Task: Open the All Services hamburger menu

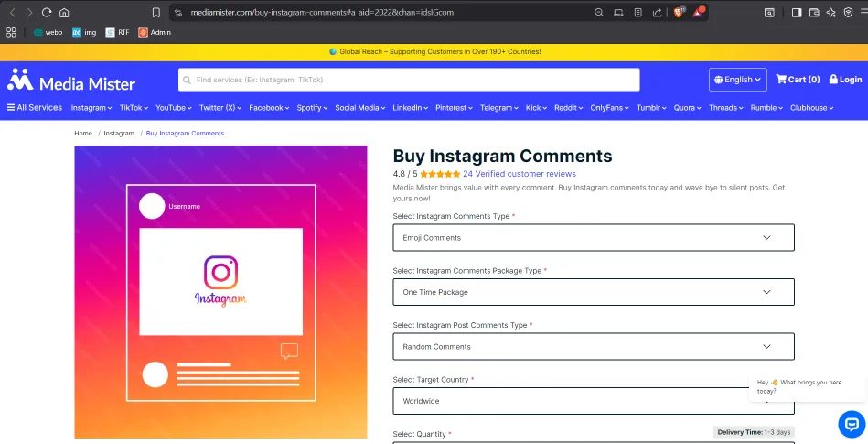Action: point(35,107)
